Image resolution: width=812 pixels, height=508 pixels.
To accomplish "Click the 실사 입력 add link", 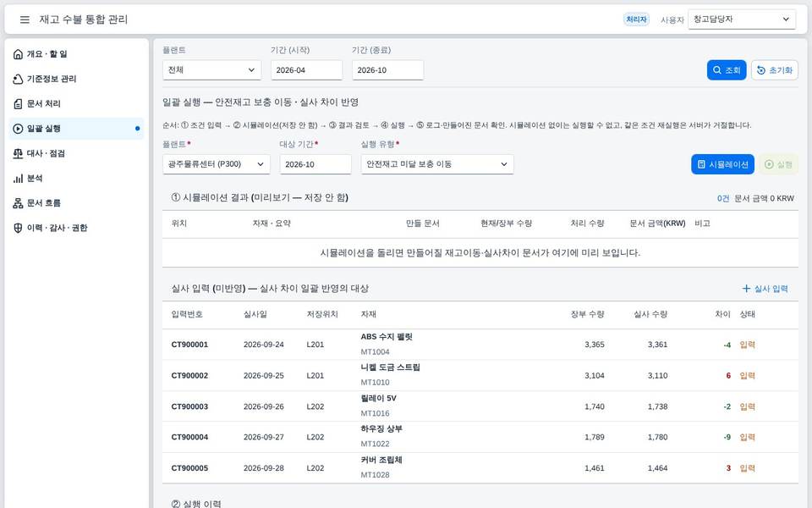I will (765, 289).
